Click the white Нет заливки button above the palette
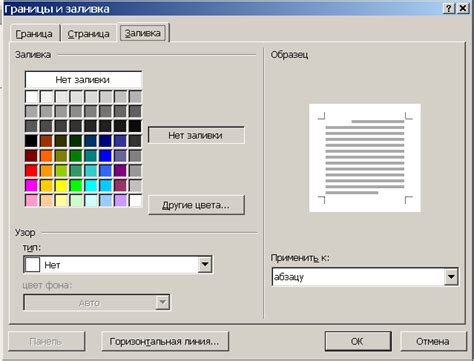 83,80
